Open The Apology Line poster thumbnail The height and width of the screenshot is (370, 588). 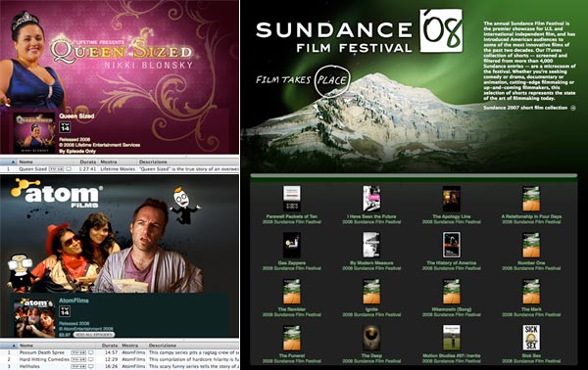451,199
